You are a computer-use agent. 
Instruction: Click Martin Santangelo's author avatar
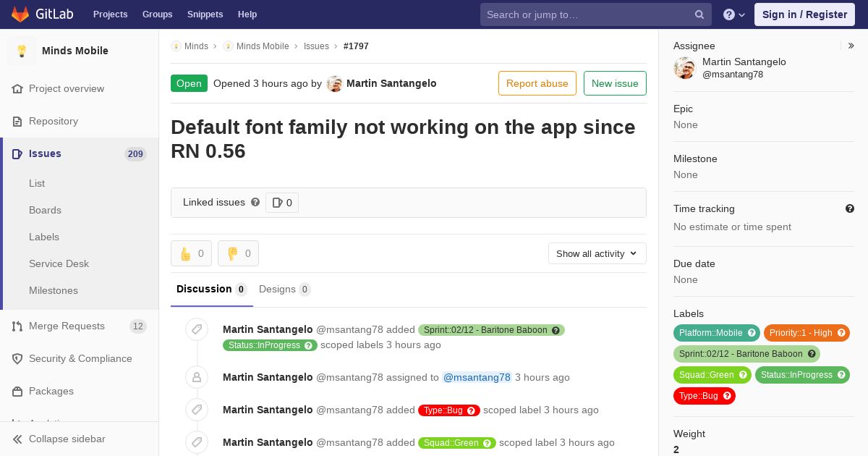click(334, 83)
